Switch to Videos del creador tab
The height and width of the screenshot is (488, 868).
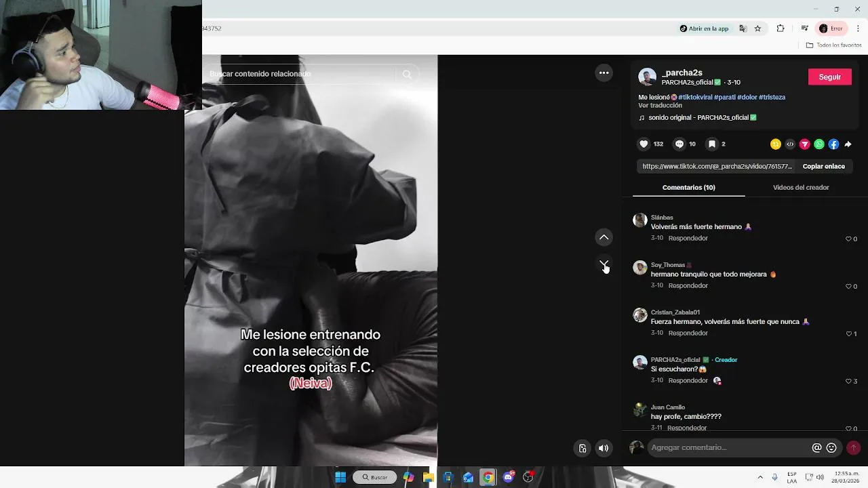801,188
